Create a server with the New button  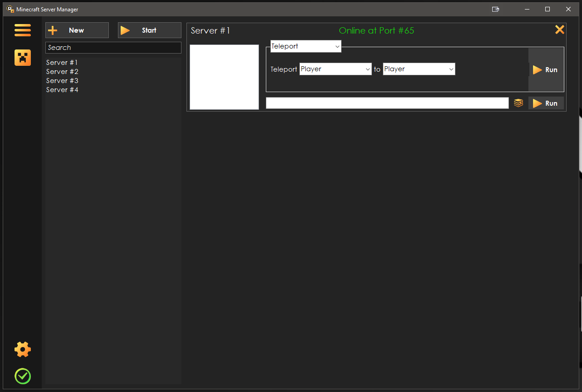tap(77, 30)
